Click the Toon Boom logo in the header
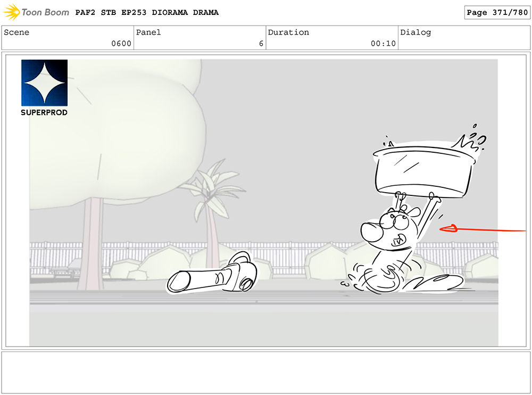 [36, 12]
